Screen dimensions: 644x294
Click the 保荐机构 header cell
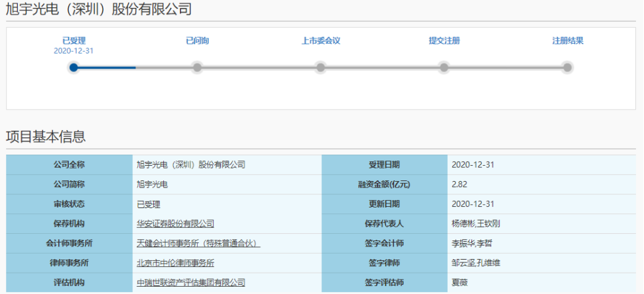[69, 224]
